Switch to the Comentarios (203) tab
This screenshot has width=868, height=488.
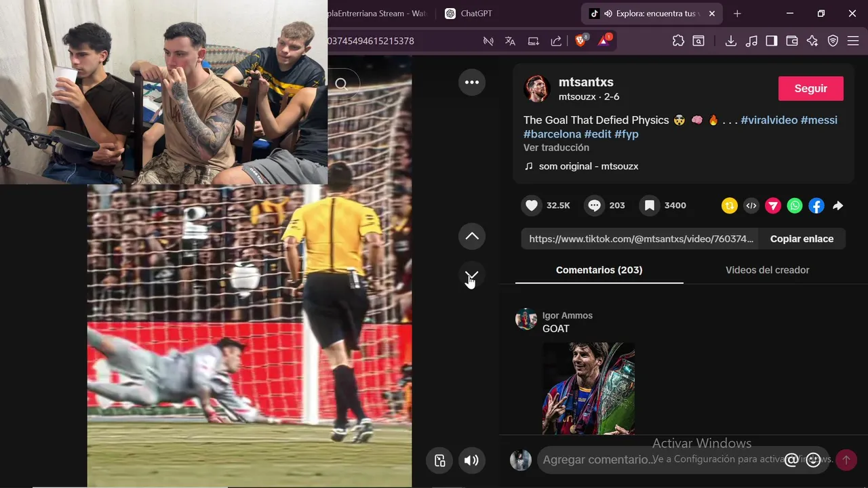[x=599, y=270]
